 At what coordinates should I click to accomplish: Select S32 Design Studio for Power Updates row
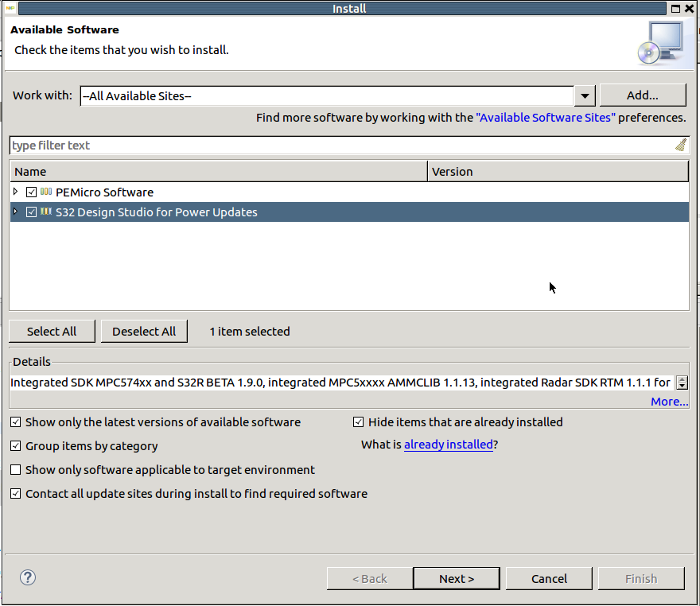(x=349, y=212)
